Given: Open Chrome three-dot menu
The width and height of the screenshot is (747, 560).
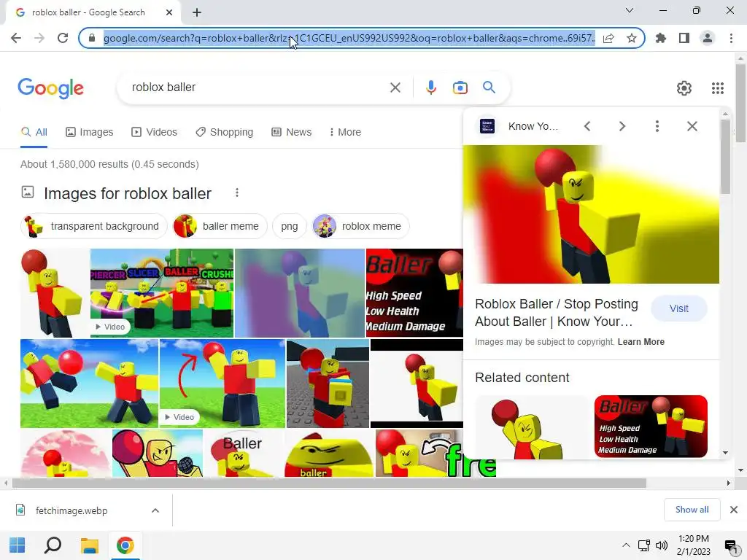Looking at the screenshot, I should 731,38.
